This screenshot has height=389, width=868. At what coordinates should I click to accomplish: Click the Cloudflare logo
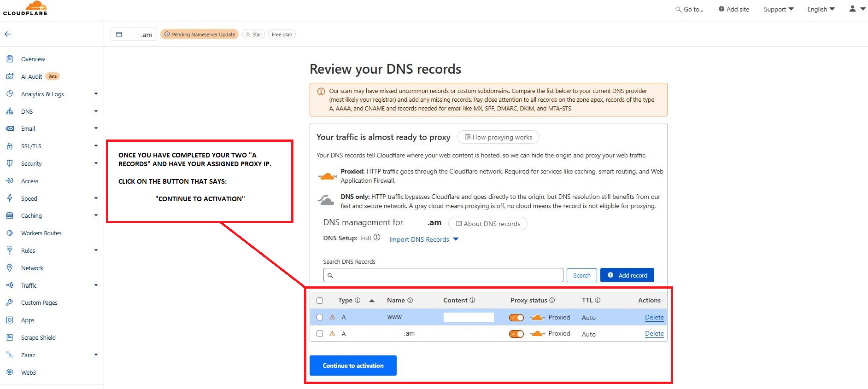tap(25, 8)
